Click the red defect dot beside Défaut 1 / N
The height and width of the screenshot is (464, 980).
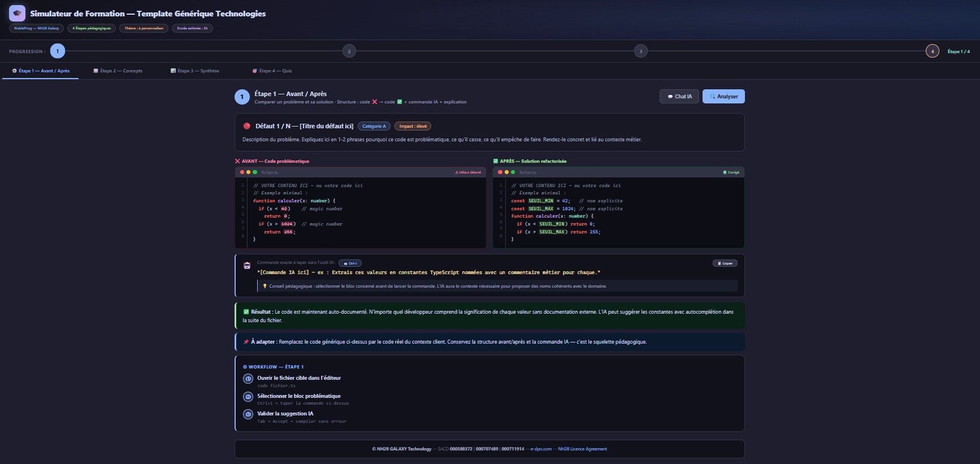(x=246, y=126)
